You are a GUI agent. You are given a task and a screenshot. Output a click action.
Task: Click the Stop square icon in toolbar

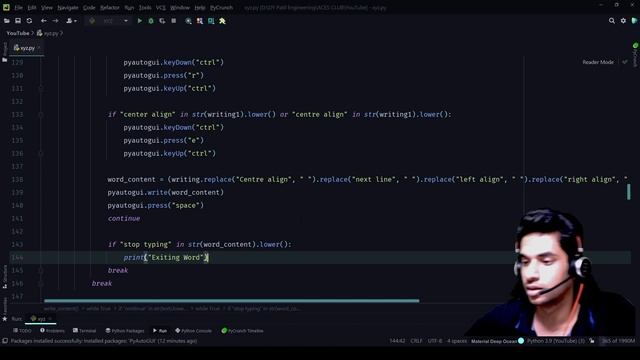point(174,21)
